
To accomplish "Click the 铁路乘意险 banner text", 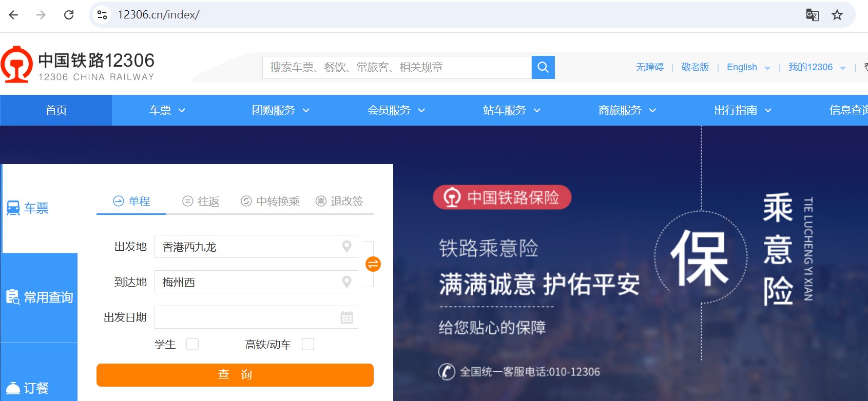I will (488, 248).
